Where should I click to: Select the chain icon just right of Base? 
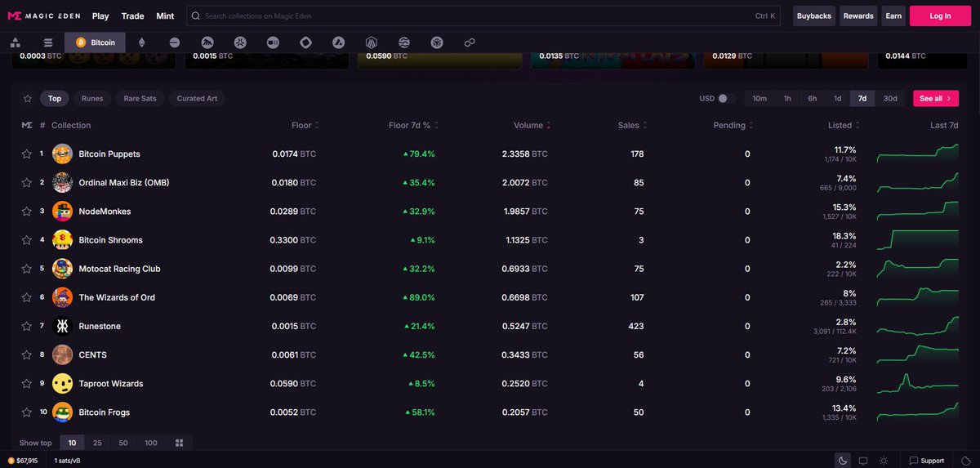207,42
